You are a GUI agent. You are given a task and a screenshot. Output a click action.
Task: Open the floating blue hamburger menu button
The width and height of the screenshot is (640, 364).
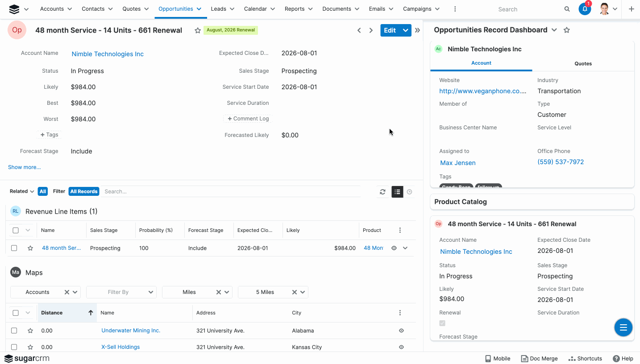tap(623, 327)
